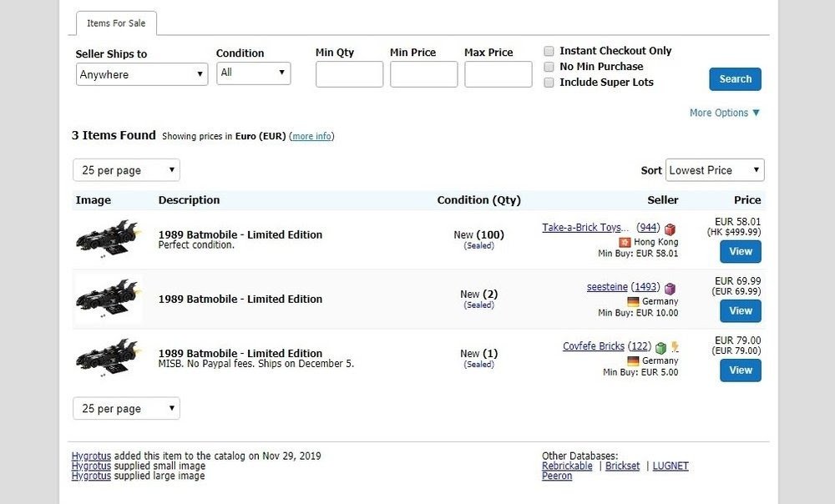The height and width of the screenshot is (504, 835).
Task: Check the Include Super Lots option
Action: tap(549, 83)
